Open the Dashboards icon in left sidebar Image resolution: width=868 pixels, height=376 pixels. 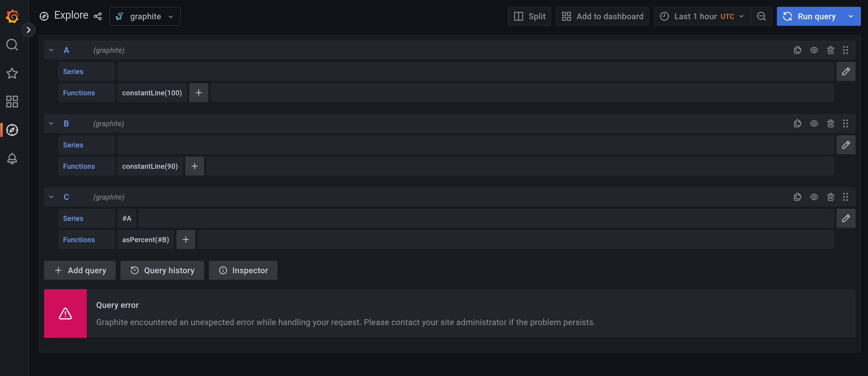click(12, 102)
